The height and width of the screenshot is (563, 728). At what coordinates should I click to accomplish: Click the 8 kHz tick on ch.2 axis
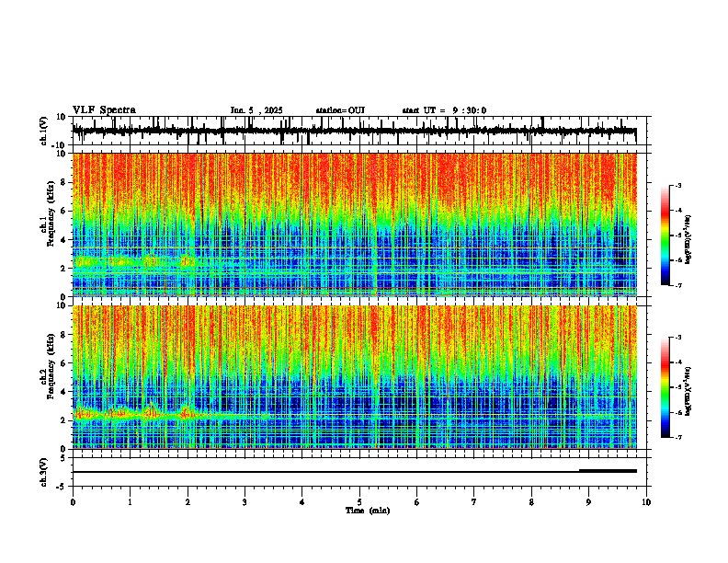(64, 335)
